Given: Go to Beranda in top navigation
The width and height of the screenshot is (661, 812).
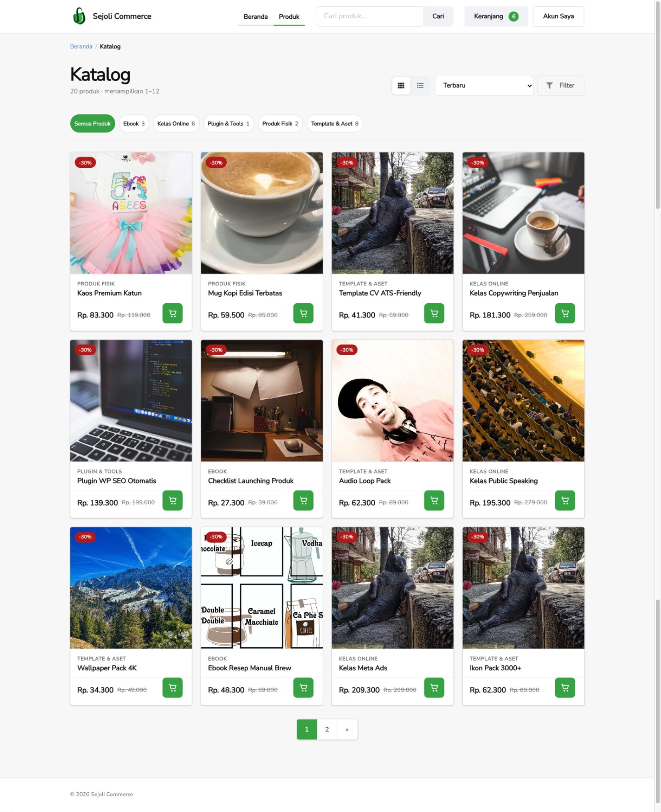Looking at the screenshot, I should [256, 17].
